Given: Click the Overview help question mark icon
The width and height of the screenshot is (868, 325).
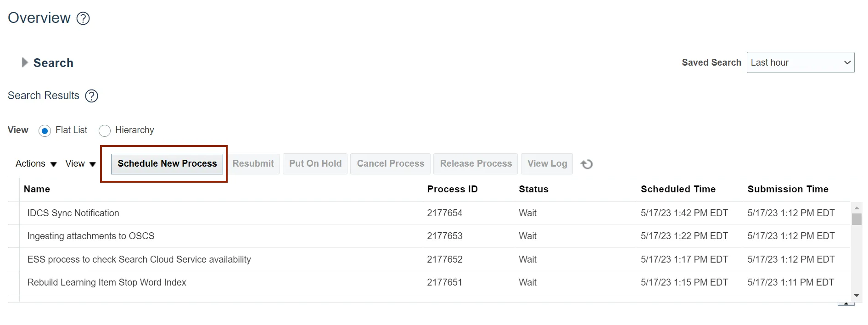Looking at the screenshot, I should point(83,18).
